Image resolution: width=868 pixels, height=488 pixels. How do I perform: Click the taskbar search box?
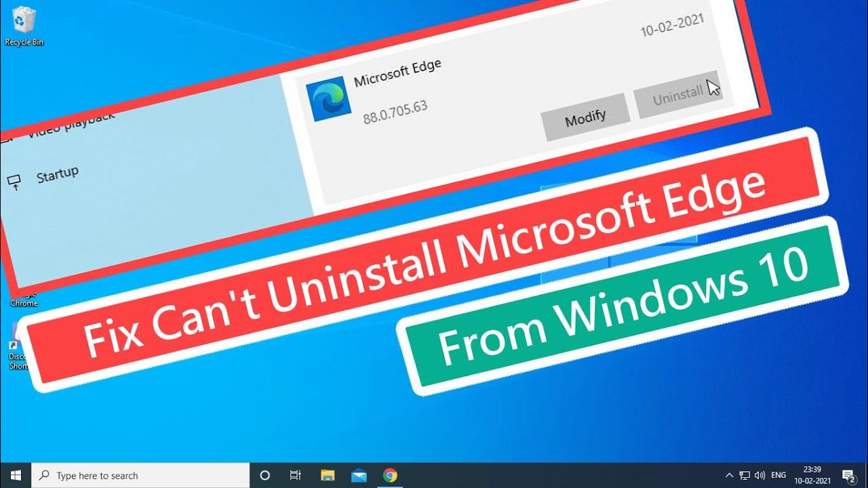coord(141,475)
